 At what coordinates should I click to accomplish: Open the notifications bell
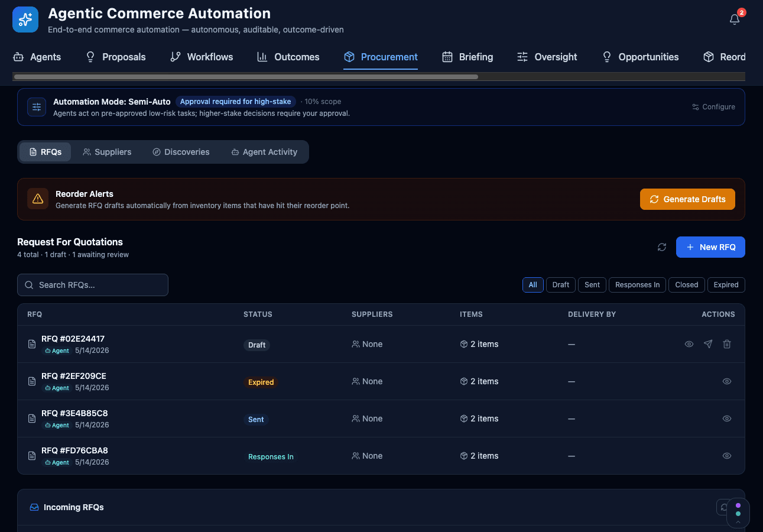tap(735, 20)
